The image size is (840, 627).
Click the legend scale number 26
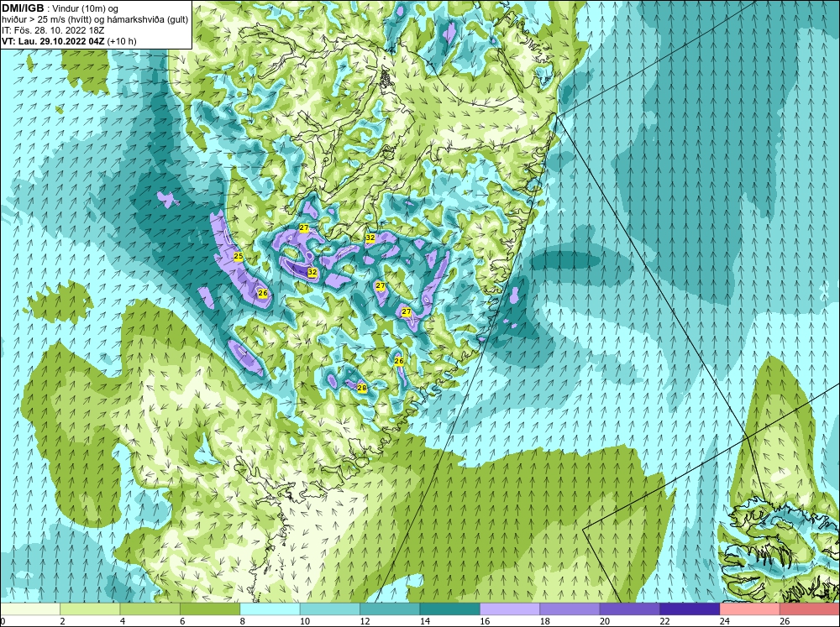(785, 621)
